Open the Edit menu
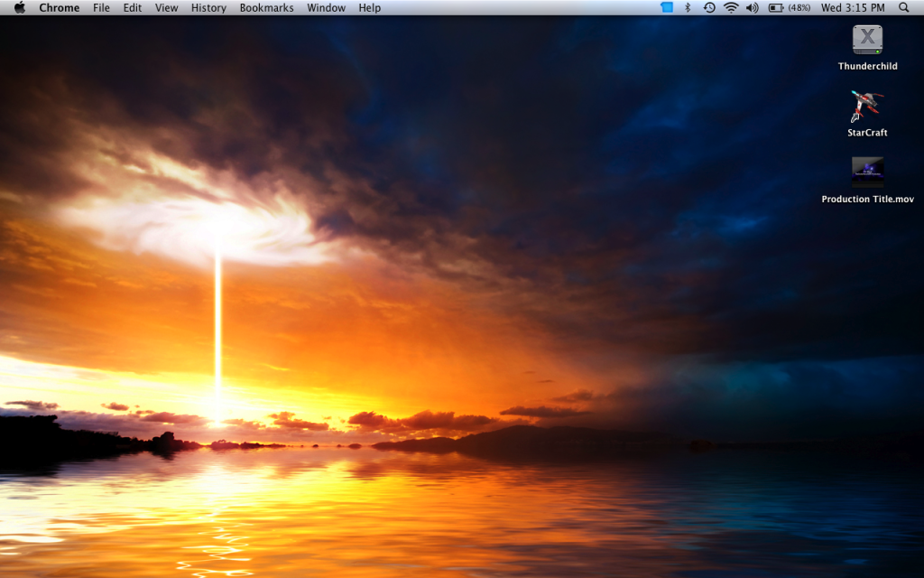Screen dimensions: 924x578 click(132, 7)
